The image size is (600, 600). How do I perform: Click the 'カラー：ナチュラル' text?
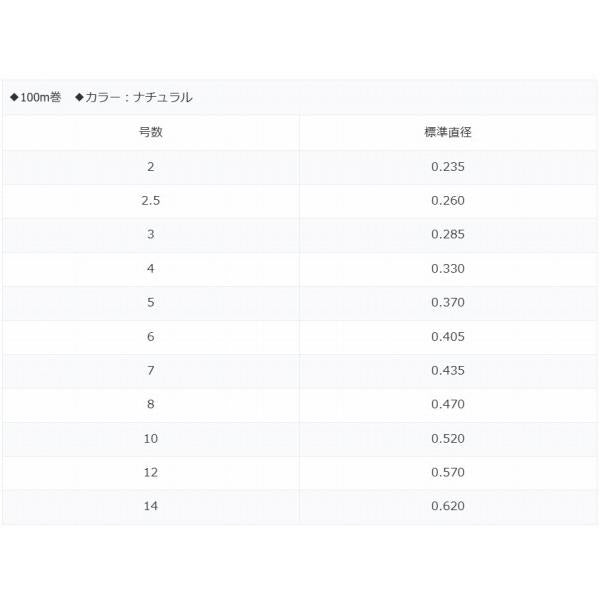pyautogui.click(x=139, y=97)
